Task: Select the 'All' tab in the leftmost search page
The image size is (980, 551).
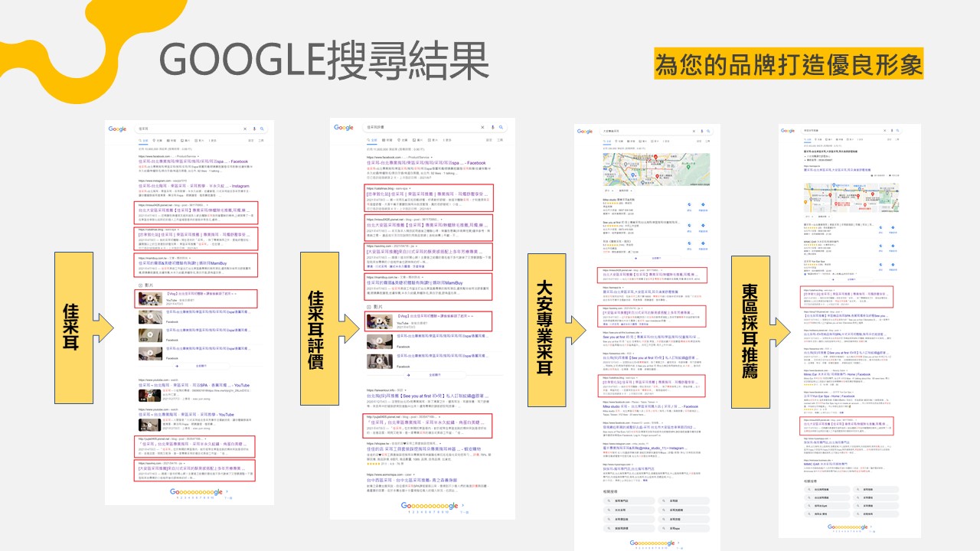Action: 142,141
